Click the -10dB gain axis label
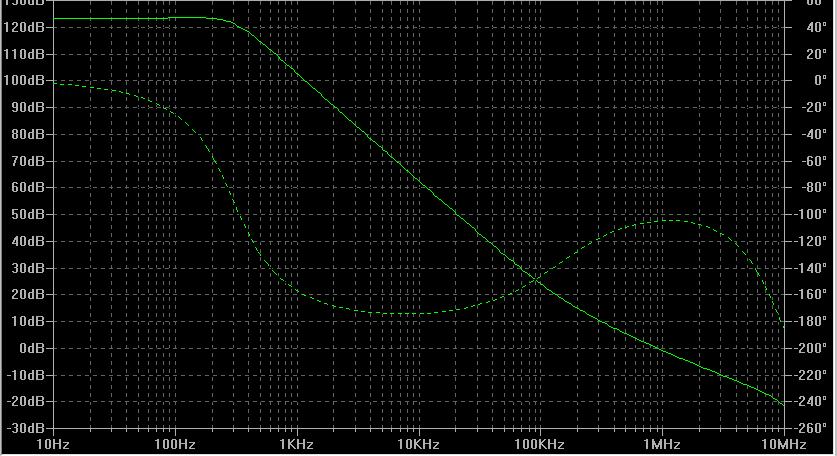This screenshot has height=456, width=837. (24, 375)
